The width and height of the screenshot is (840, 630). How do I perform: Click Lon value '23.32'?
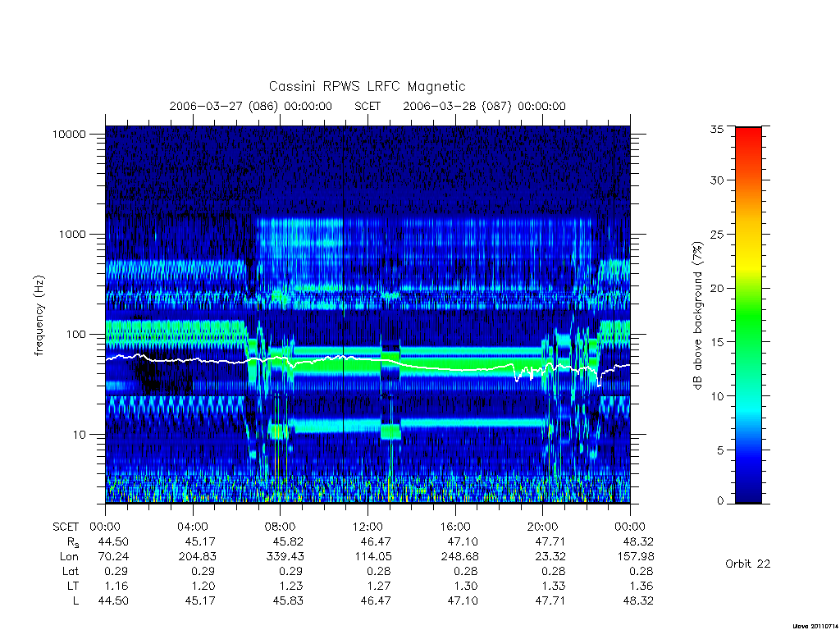[x=550, y=557]
